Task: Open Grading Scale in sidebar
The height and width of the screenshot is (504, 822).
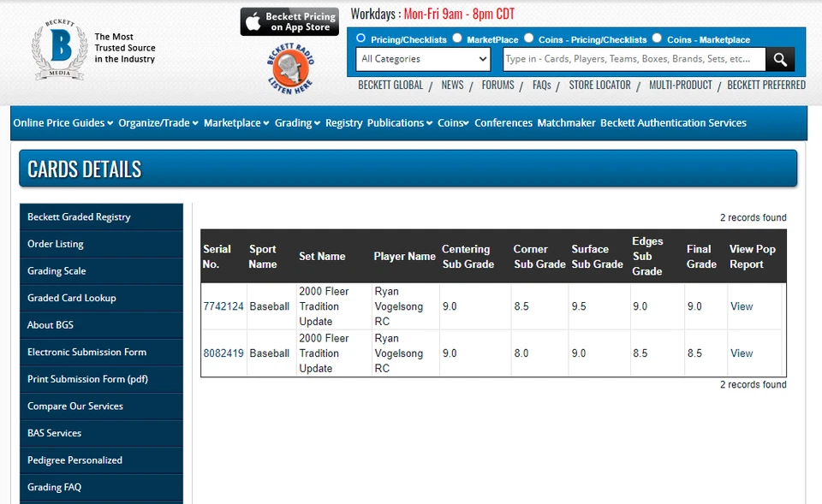Action: click(x=101, y=271)
